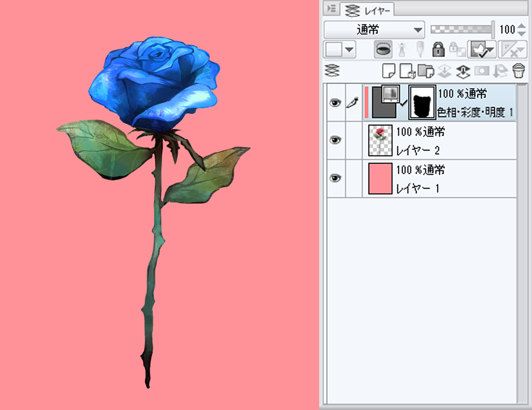
Task: Select layer named レイヤー 1
Action: coord(418,188)
